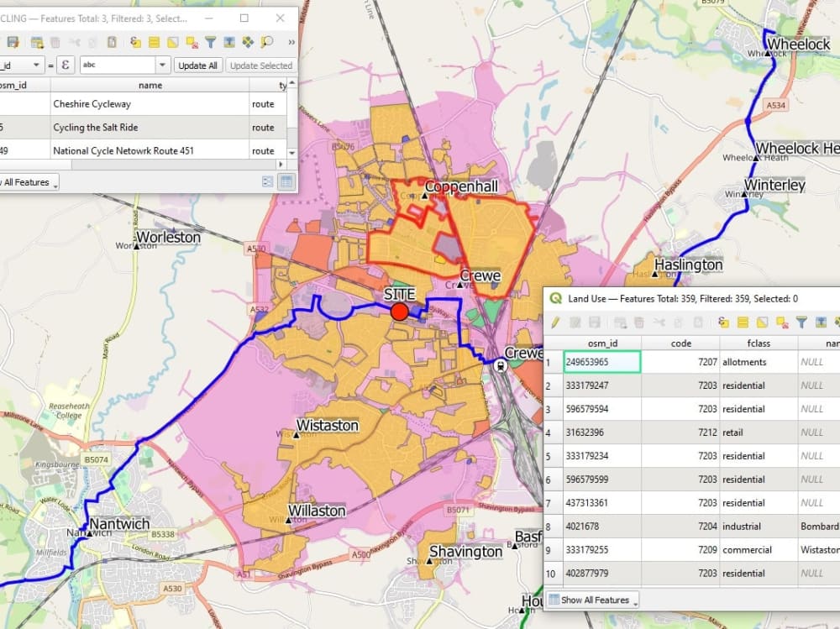Move selection to top in cycling table
This screenshot has width=840, height=629.
(228, 42)
